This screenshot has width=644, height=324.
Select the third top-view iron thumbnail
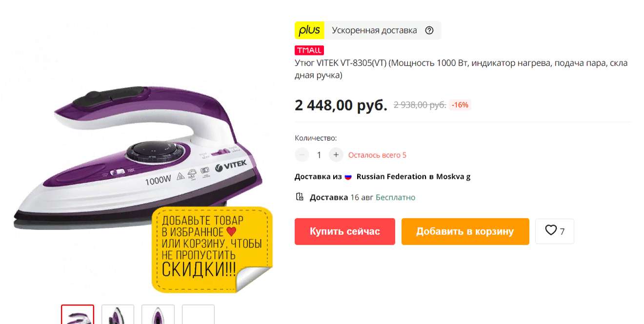click(158, 315)
